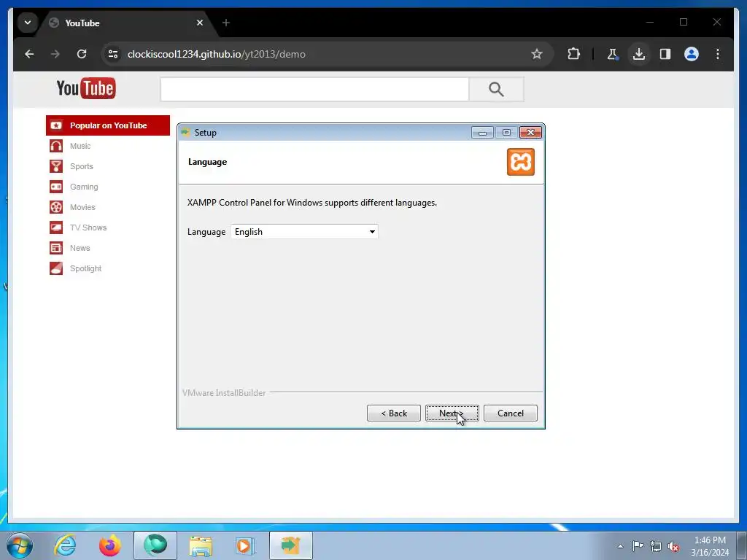The width and height of the screenshot is (747, 560).
Task: Show hidden system tray icons
Action: point(620,546)
